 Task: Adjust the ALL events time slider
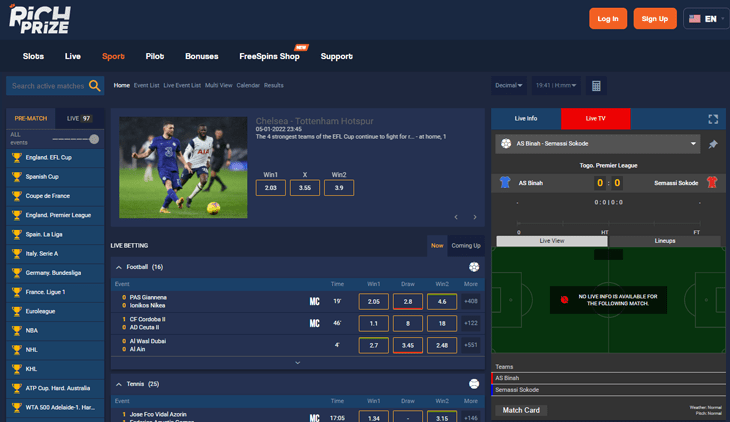(x=94, y=139)
